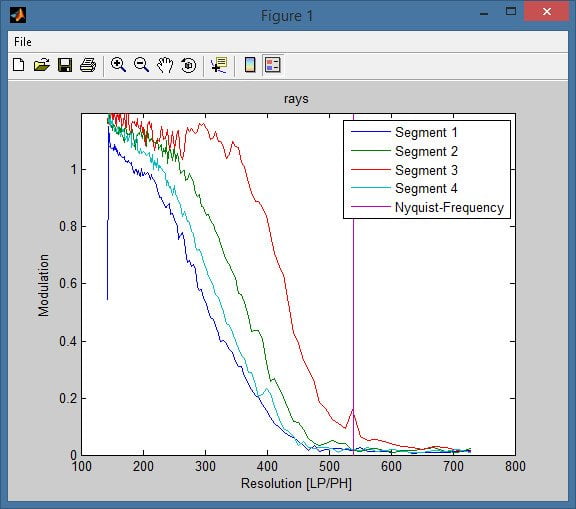This screenshot has height=509, width=576.
Task: Toggle the Insert Legend button off
Action: coord(273,65)
